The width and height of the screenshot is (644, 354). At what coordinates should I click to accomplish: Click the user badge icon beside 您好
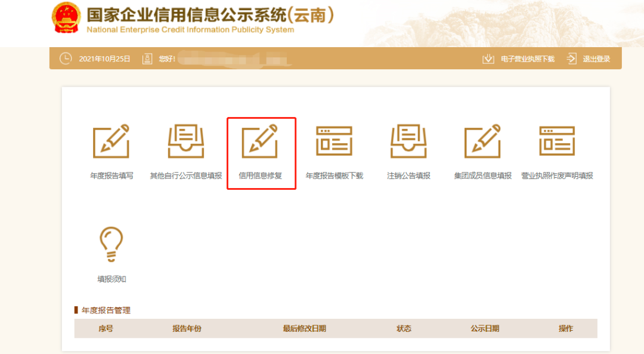pyautogui.click(x=147, y=59)
